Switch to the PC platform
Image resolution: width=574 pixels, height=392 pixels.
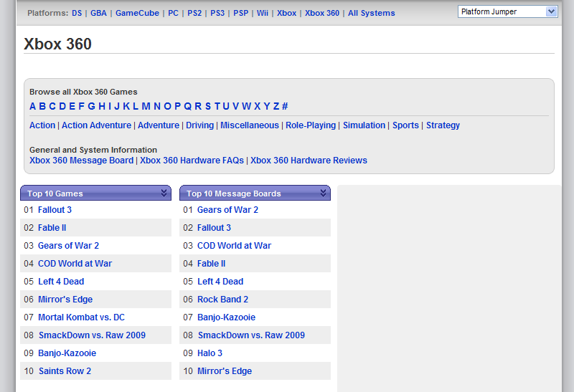[x=173, y=13]
